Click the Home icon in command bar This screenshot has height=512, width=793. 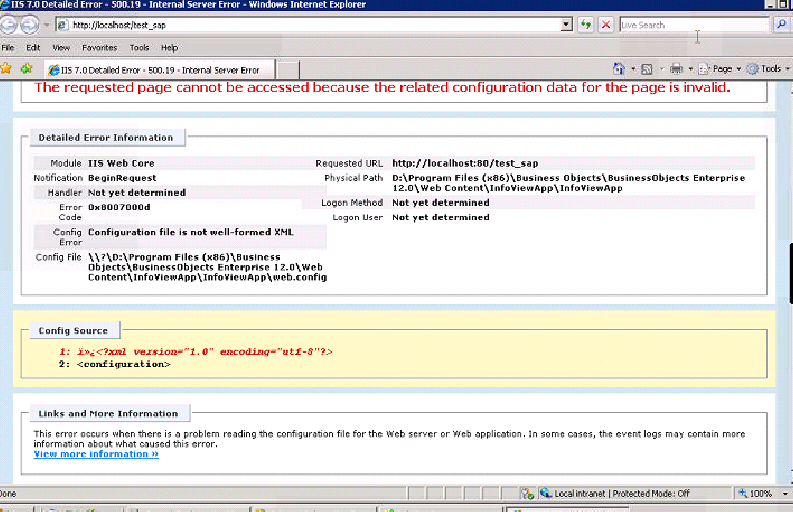tap(619, 69)
